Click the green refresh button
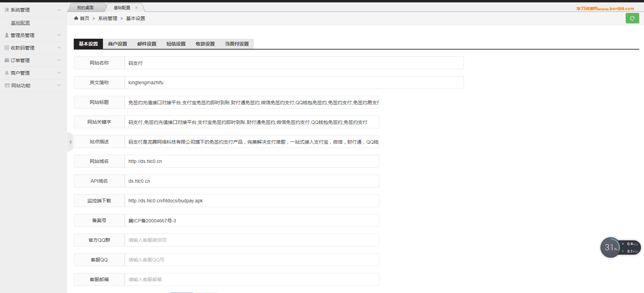The image size is (644, 293). coord(632,18)
